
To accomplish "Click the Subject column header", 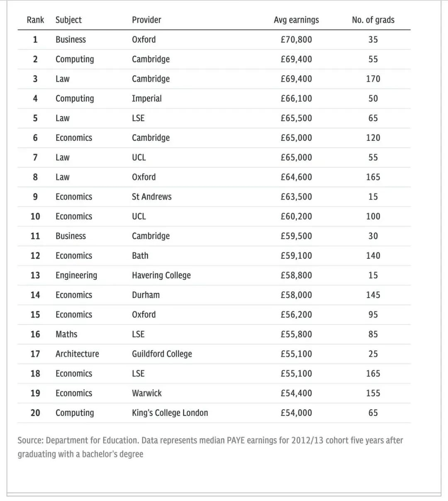I will (x=68, y=20).
